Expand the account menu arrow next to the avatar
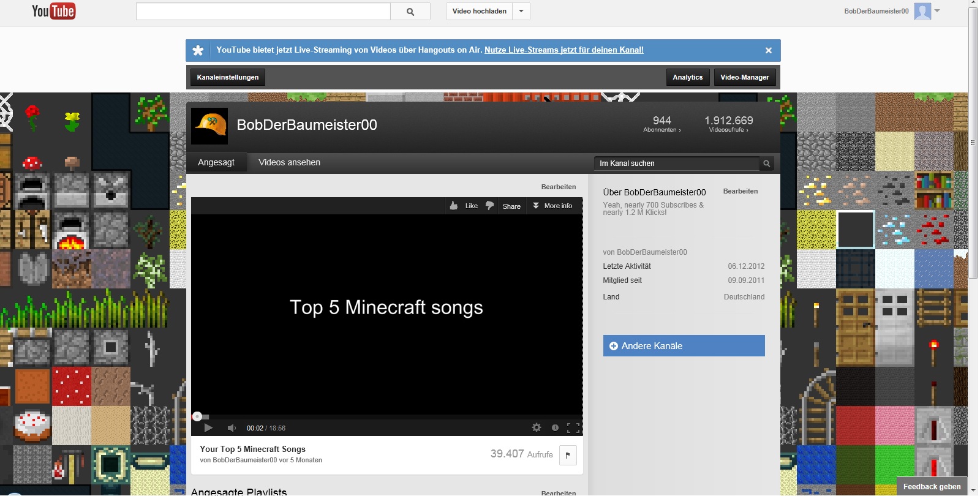The height and width of the screenshot is (496, 980). 937,11
